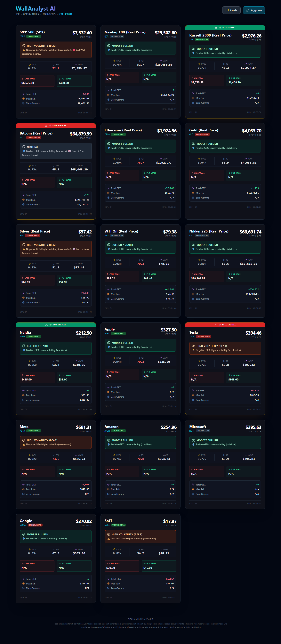Click Ethereum Total GEX value +37,042
This screenshot has width=281, height=644.
click(169, 188)
